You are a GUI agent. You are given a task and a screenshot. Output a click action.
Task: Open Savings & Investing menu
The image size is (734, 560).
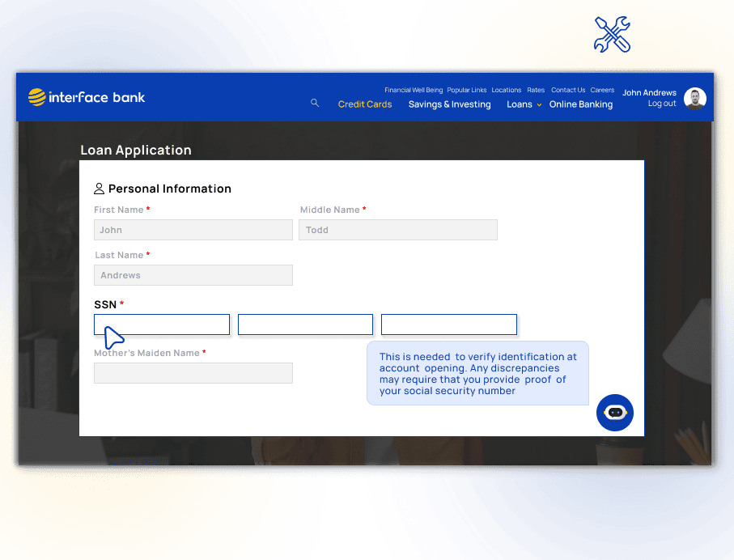point(449,104)
